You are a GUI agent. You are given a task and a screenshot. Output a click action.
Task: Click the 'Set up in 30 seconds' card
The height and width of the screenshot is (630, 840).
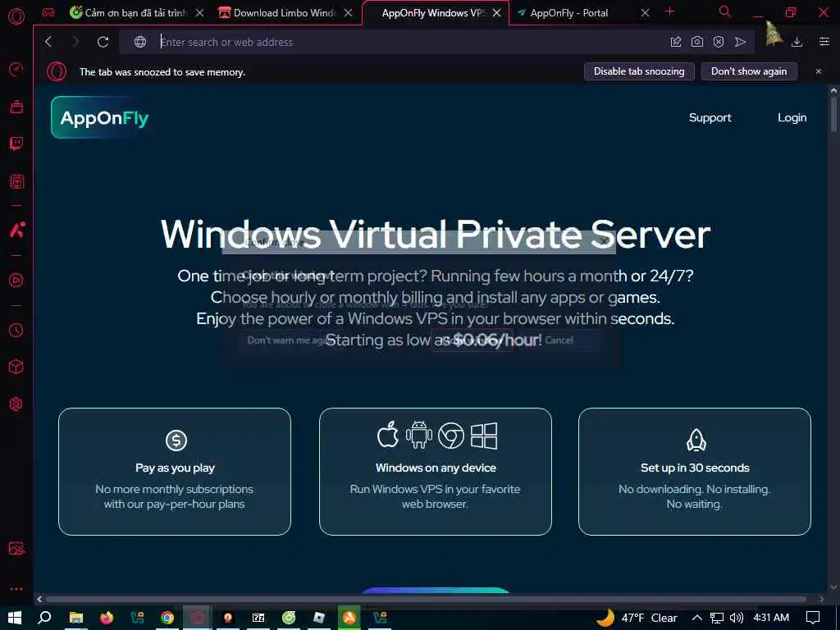coord(695,472)
